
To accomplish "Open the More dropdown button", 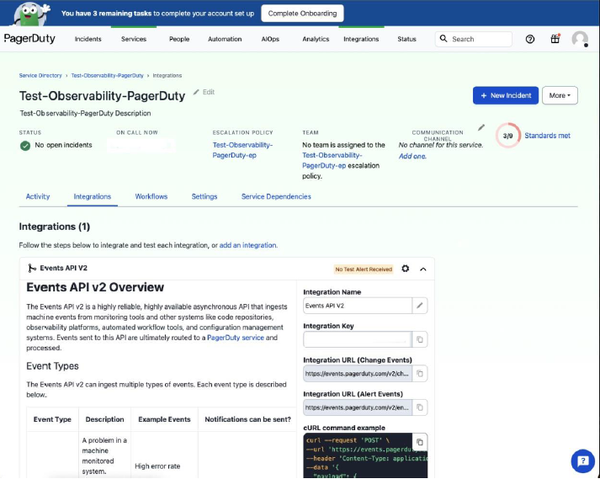I will point(560,95).
